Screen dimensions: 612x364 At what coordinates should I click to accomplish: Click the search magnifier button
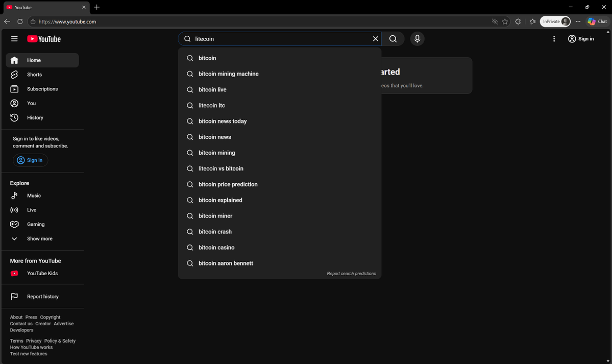tap(393, 39)
